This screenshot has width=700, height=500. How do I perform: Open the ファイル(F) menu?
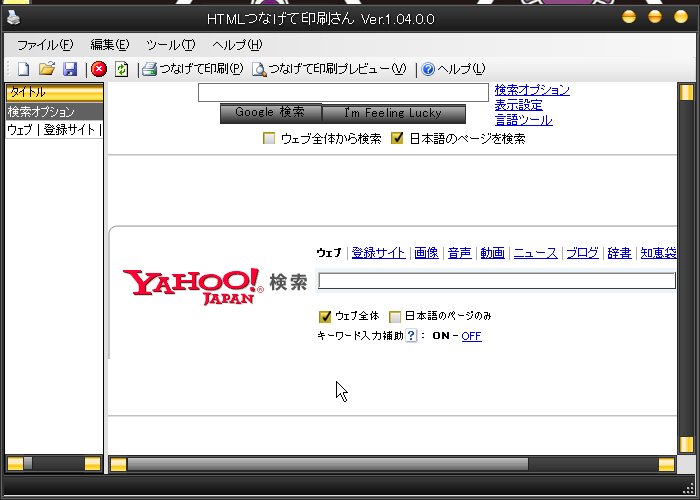pos(45,45)
